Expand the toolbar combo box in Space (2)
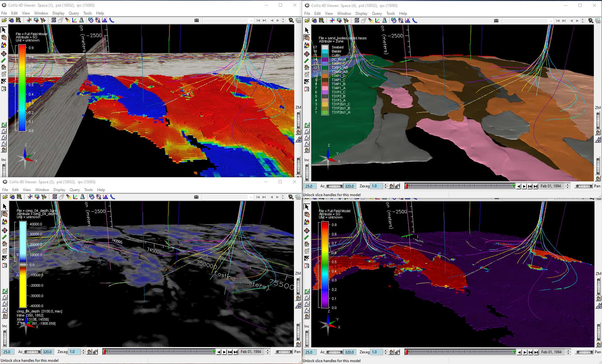Image resolution: width=602 pixels, height=364 pixels. (228, 197)
